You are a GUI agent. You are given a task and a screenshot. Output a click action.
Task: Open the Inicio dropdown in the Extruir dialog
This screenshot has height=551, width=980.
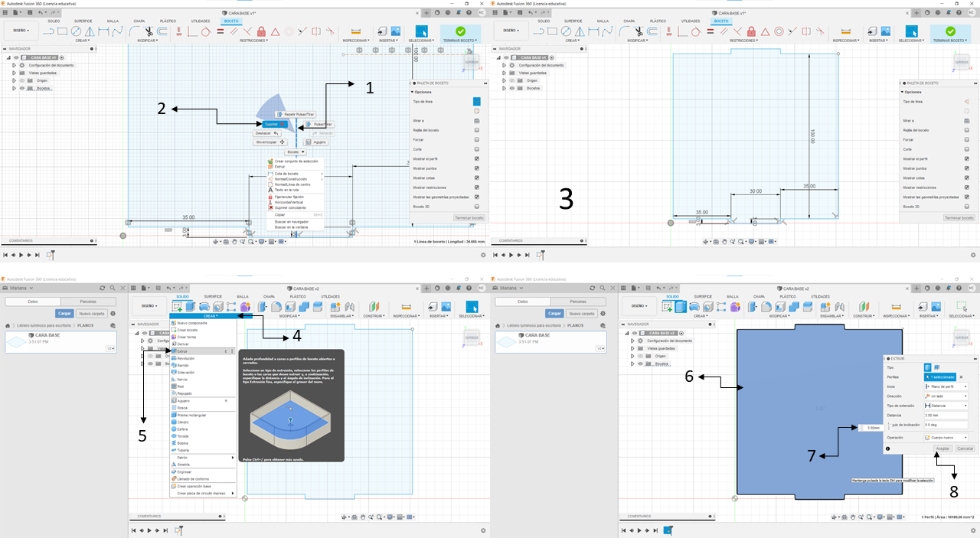pos(946,386)
